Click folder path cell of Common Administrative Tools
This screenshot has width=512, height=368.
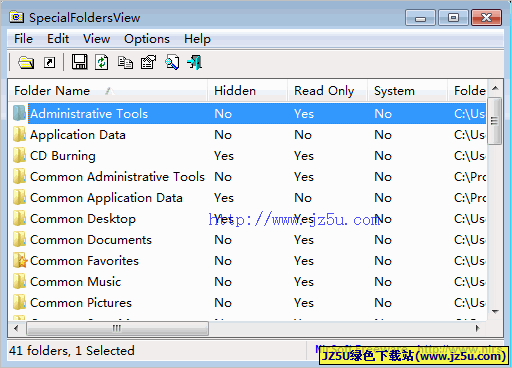coord(469,177)
